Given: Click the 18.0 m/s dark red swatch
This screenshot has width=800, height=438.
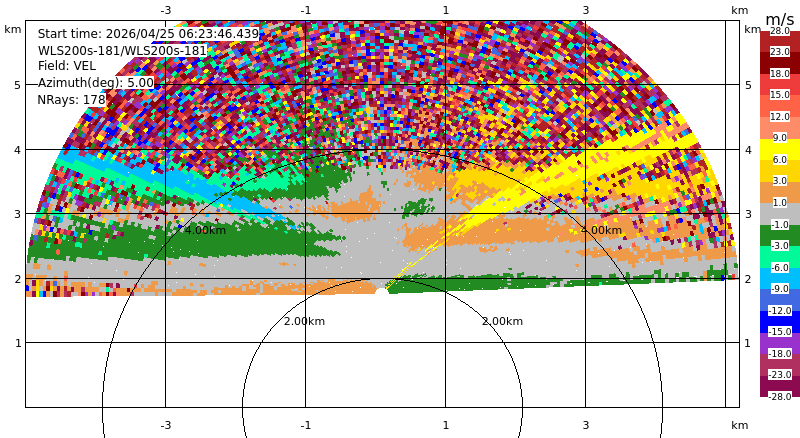Looking at the screenshot, I should (x=780, y=63).
